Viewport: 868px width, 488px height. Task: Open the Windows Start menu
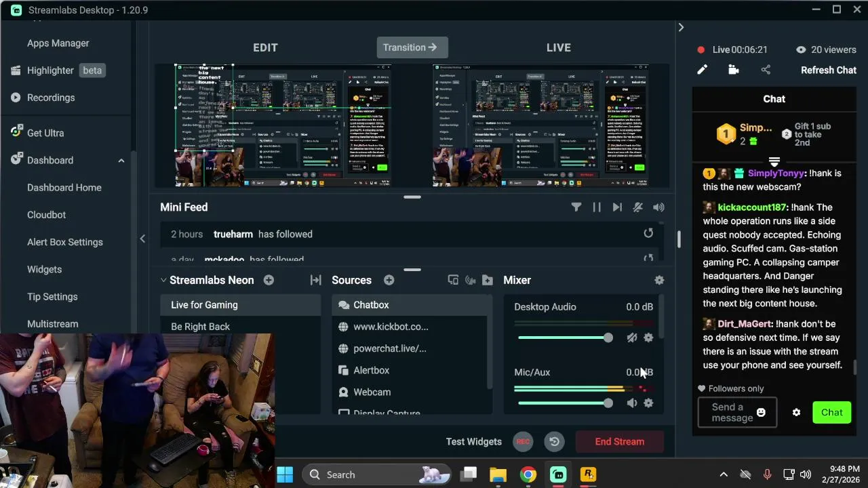pyautogui.click(x=285, y=474)
